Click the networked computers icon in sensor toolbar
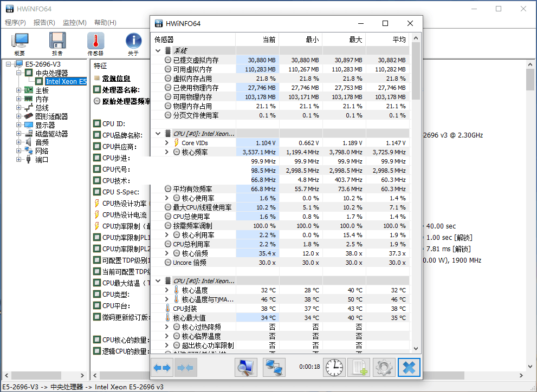 coord(274,368)
